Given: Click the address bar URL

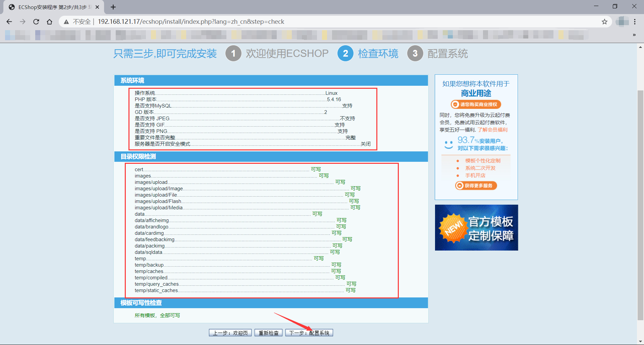Looking at the screenshot, I should click(191, 22).
